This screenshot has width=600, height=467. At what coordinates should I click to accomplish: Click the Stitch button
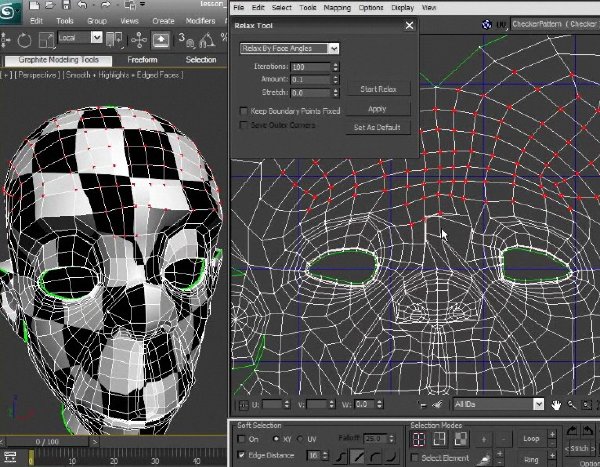point(579,448)
